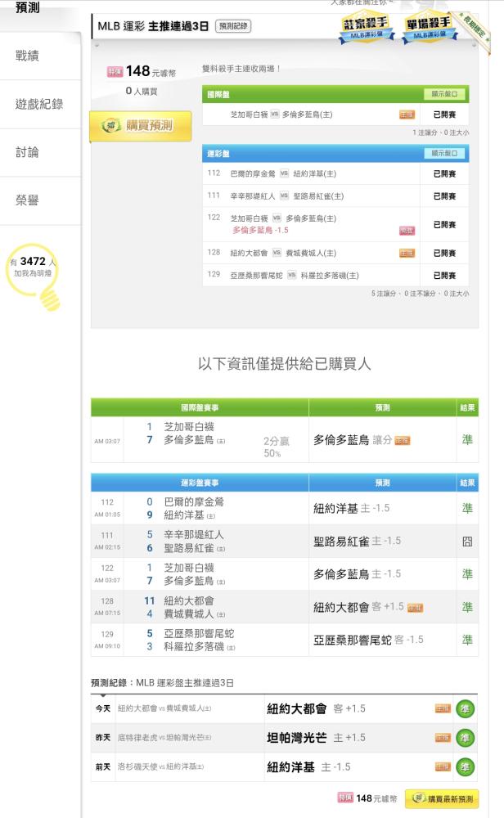The image size is (504, 818).
Task: Click the 特價 tag at the page bottom
Action: [345, 798]
